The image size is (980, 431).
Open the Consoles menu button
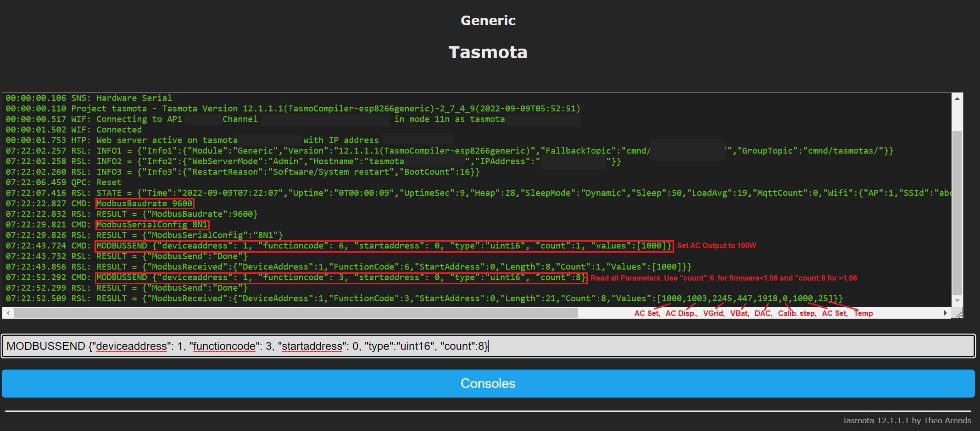point(488,383)
